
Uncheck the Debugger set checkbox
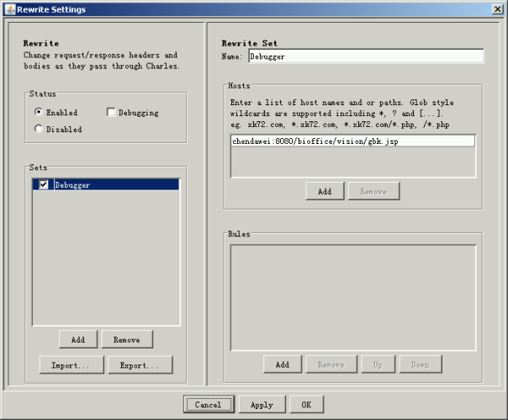pyautogui.click(x=44, y=184)
